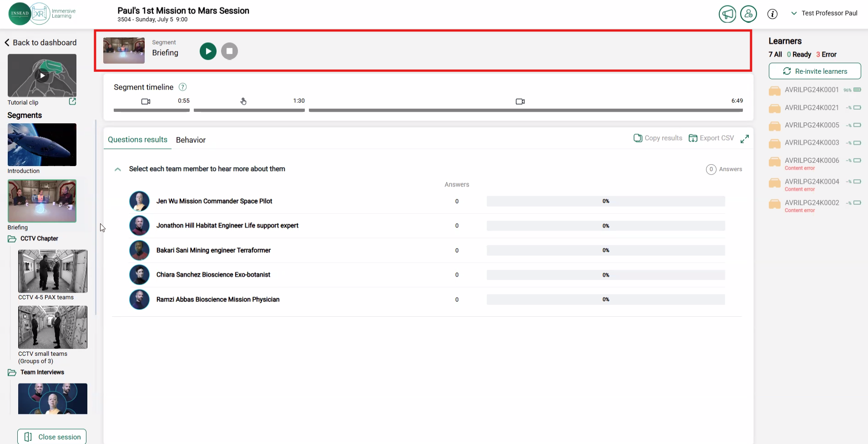This screenshot has width=868, height=444.
Task: Open the announcement megaphone icon
Action: click(x=727, y=14)
